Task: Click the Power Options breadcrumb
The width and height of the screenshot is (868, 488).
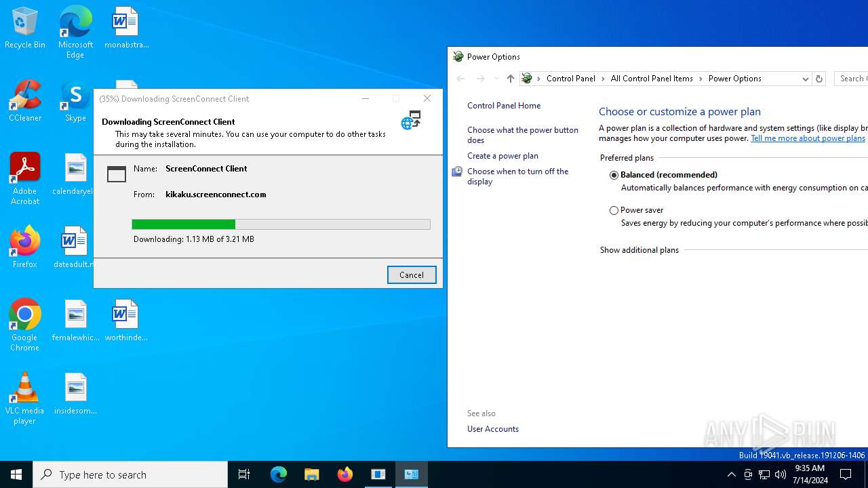Action: pyautogui.click(x=735, y=79)
